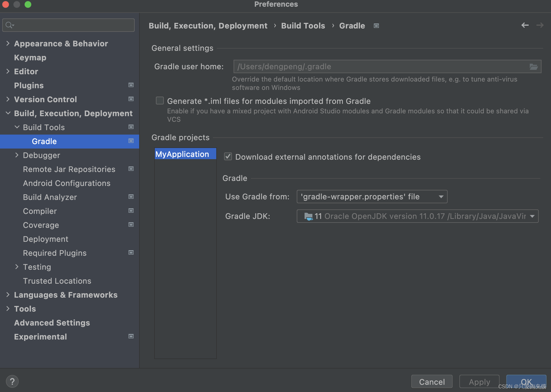The width and height of the screenshot is (551, 392).
Task: Click the Coverage bookmark icon
Action: (x=132, y=225)
